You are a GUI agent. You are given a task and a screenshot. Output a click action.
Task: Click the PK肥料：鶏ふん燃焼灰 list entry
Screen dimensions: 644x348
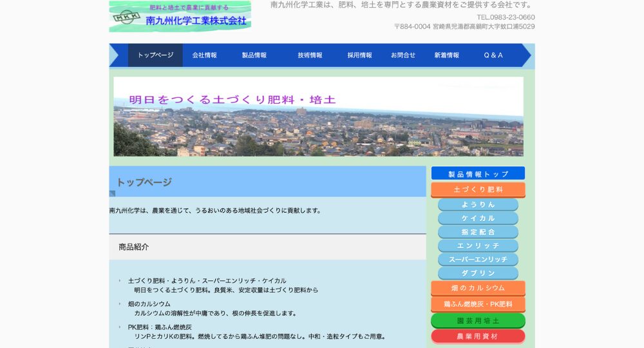(160, 327)
